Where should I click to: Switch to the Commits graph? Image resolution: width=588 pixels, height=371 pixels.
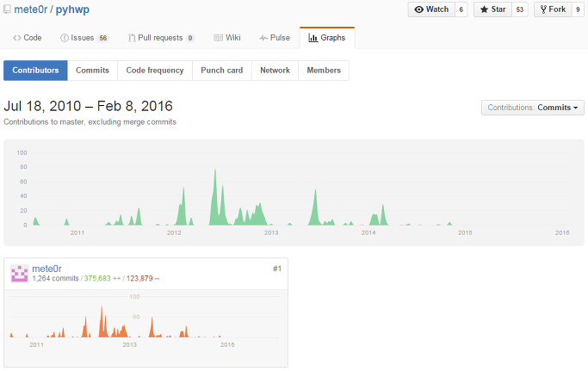[x=92, y=70]
